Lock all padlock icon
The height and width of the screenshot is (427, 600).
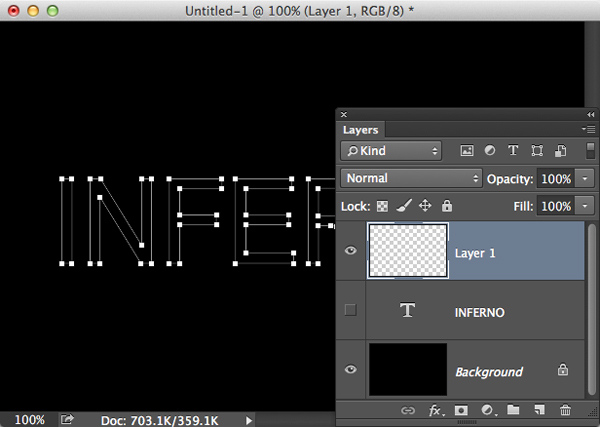pos(447,206)
